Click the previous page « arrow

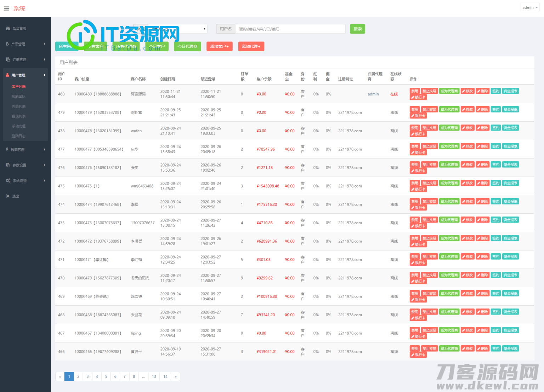click(x=60, y=376)
